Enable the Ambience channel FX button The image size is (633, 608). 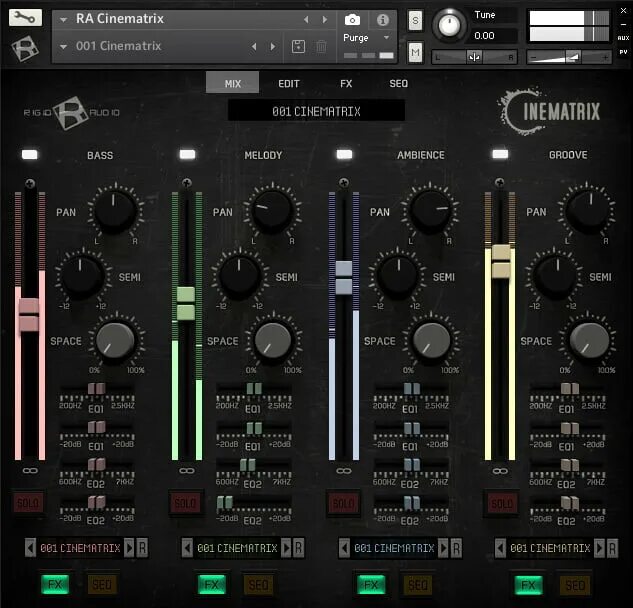click(371, 585)
